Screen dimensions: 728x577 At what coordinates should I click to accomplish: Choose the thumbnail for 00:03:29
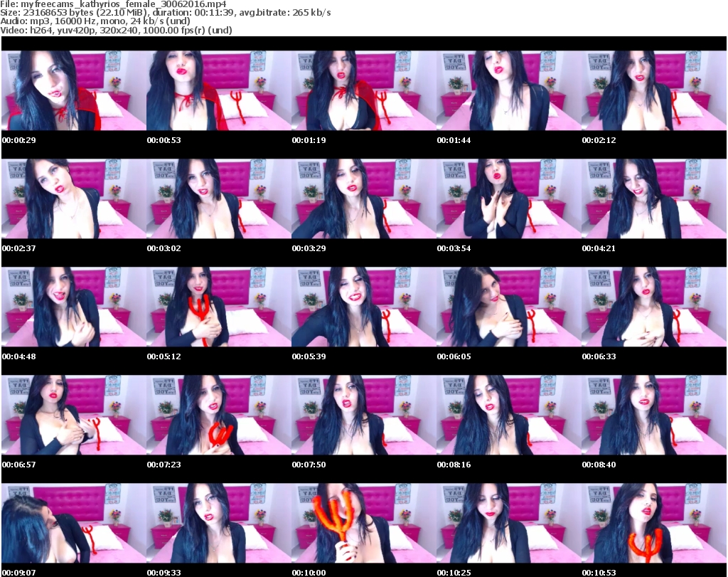[x=364, y=198]
